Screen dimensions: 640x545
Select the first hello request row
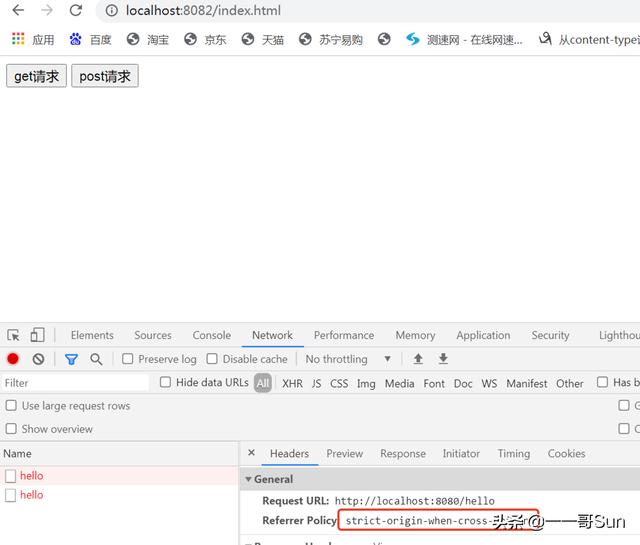coord(119,476)
